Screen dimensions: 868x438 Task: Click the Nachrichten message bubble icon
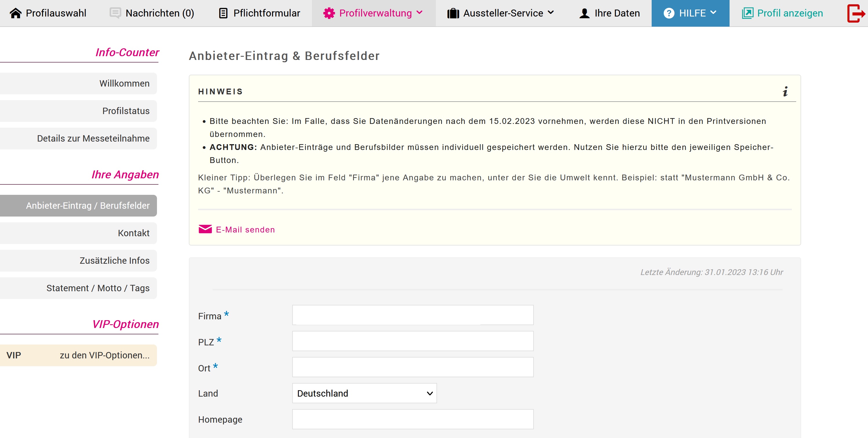point(115,13)
